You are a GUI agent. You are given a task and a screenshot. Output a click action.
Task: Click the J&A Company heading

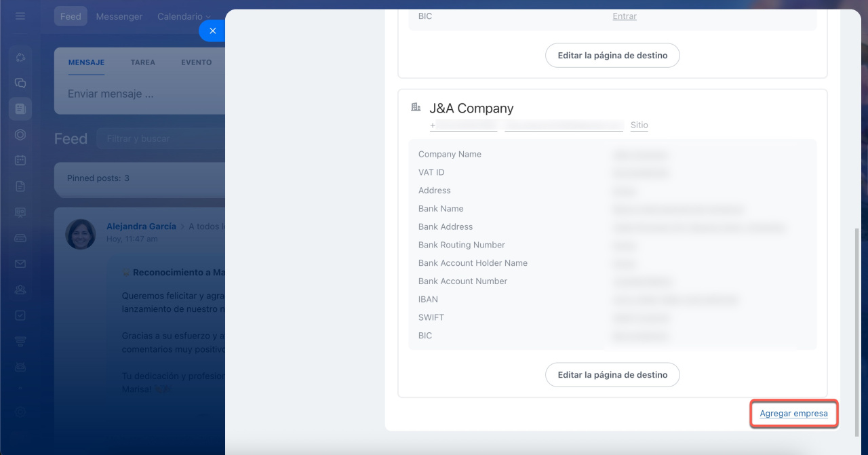click(x=471, y=108)
